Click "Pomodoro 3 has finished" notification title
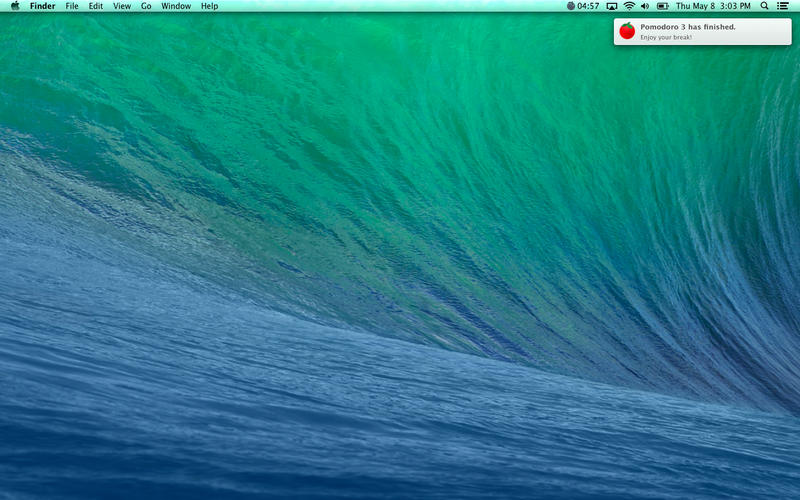 [688, 27]
